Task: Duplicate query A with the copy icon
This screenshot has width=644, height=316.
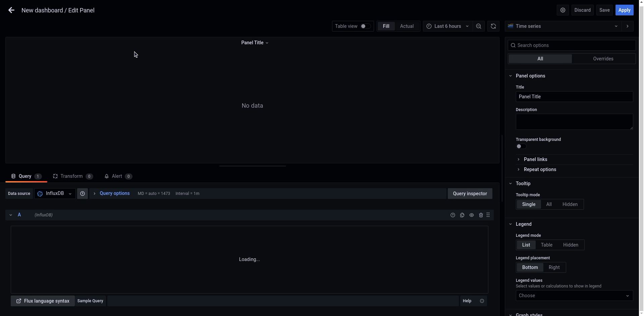Action: click(462, 215)
